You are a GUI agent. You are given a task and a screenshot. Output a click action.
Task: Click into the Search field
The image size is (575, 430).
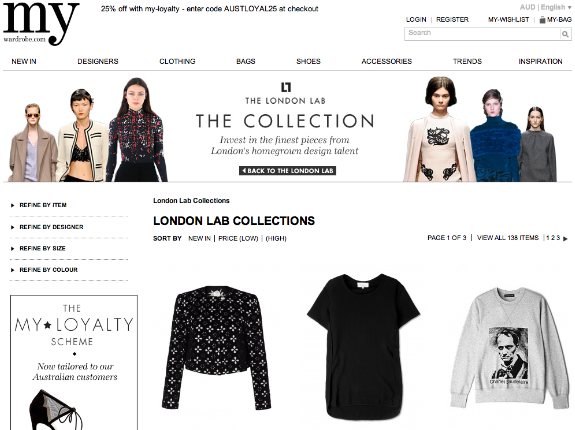click(x=483, y=34)
